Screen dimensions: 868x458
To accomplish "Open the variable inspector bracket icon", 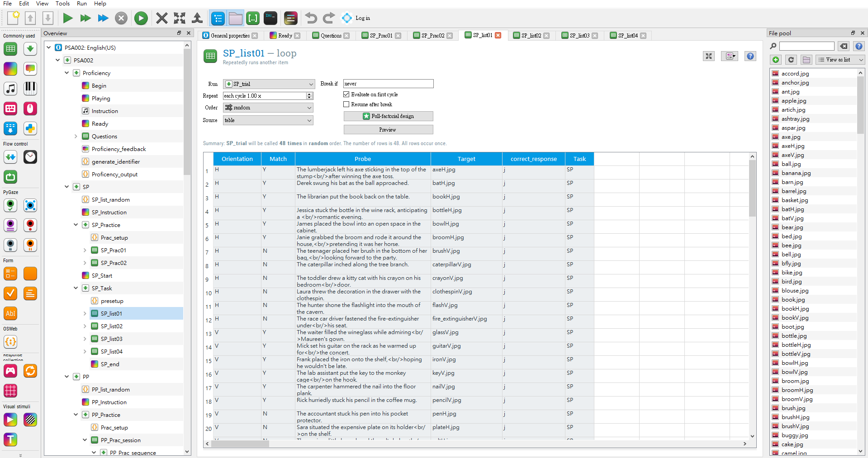I will coord(253,18).
